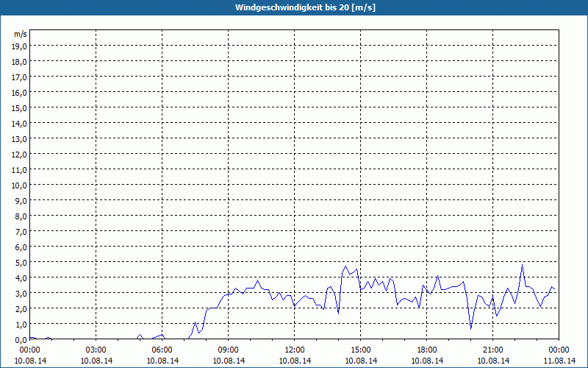Click the 5,0 y-axis label
Screen dimensions: 588x368
pyautogui.click(x=21, y=263)
